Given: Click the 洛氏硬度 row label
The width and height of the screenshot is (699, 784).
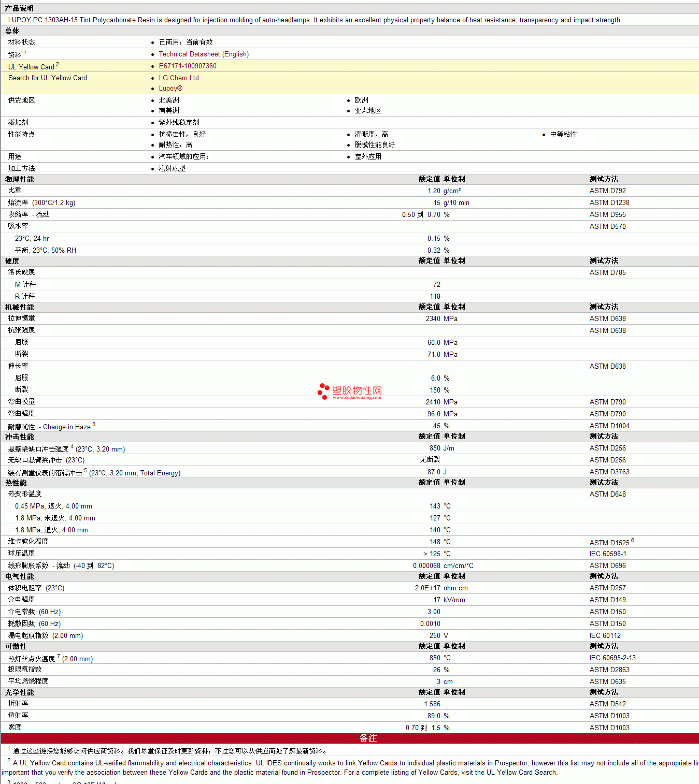Looking at the screenshot, I should (21, 272).
